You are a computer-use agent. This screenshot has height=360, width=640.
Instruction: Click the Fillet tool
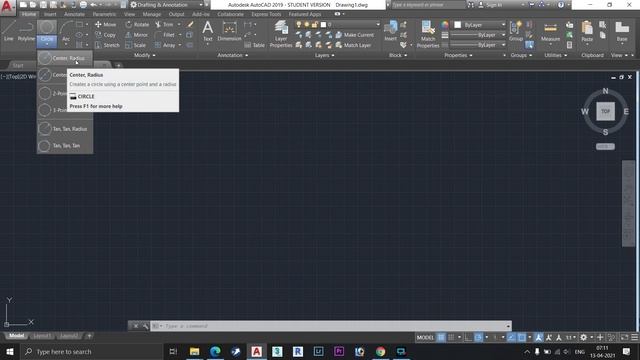coord(165,35)
